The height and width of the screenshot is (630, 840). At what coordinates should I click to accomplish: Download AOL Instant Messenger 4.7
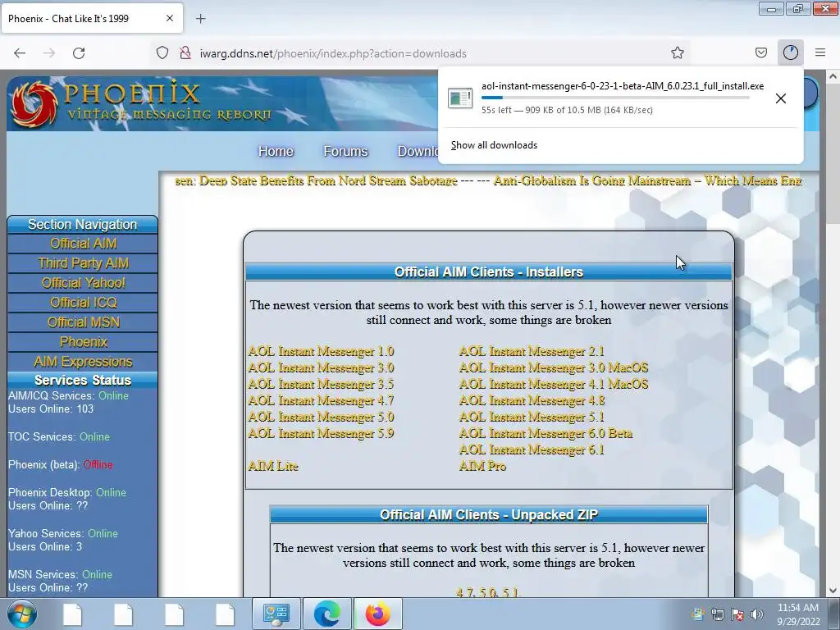[x=321, y=400]
